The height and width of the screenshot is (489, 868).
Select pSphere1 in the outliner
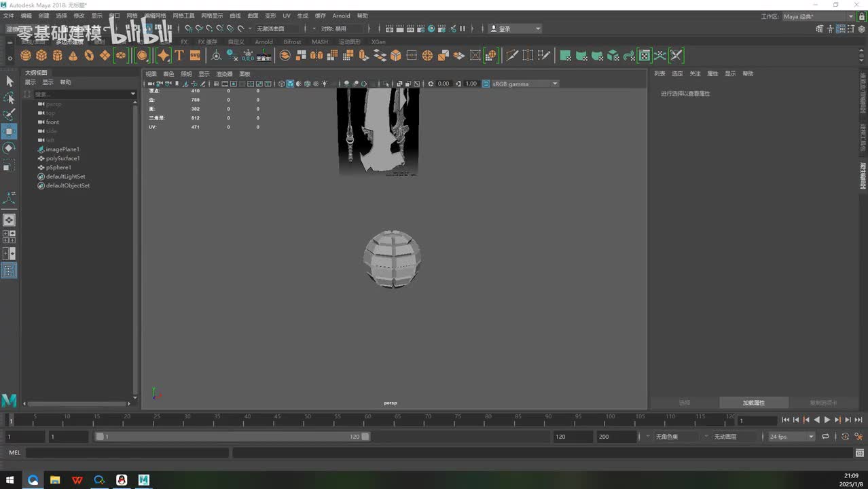click(58, 167)
